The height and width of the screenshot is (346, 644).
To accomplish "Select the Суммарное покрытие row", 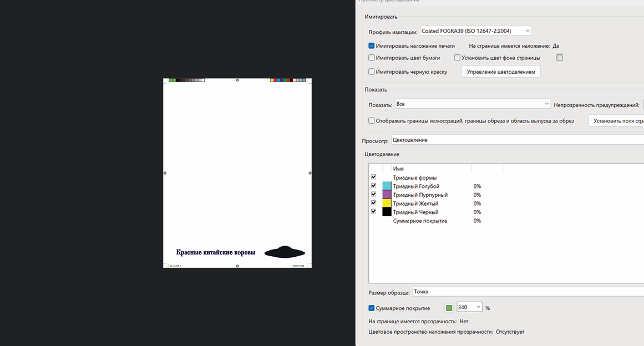I will [506, 221].
